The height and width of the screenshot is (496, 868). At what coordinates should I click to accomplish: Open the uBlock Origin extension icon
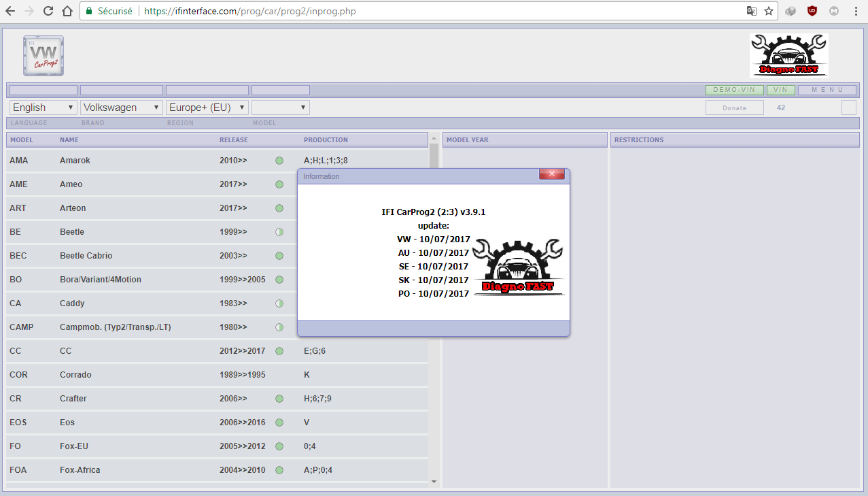pos(812,11)
